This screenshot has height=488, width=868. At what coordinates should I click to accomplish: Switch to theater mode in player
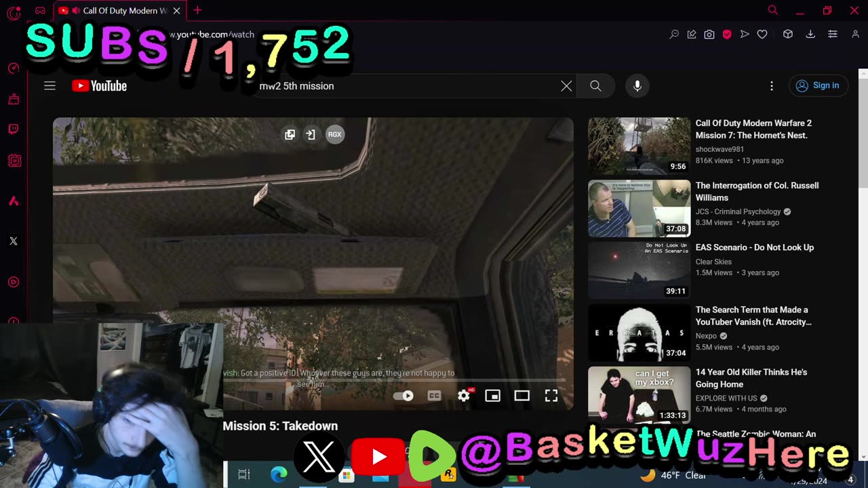522,396
